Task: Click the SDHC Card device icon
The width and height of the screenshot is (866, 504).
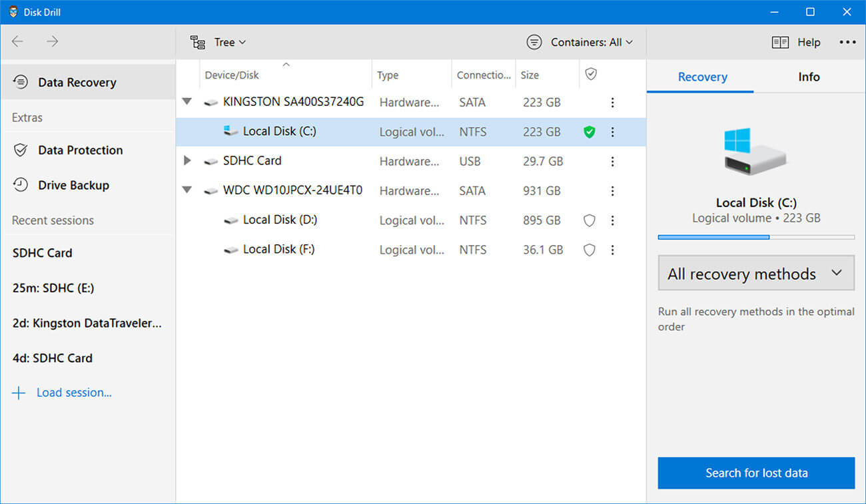Action: (x=211, y=161)
